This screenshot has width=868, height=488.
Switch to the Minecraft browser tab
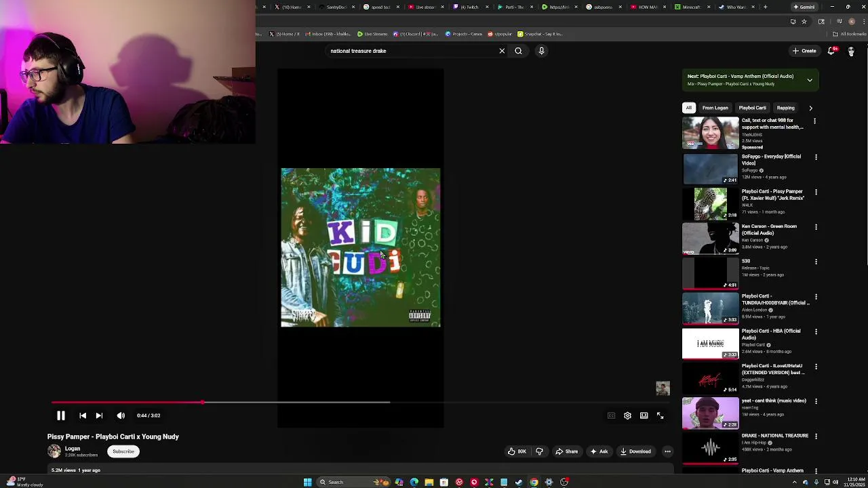(691, 7)
